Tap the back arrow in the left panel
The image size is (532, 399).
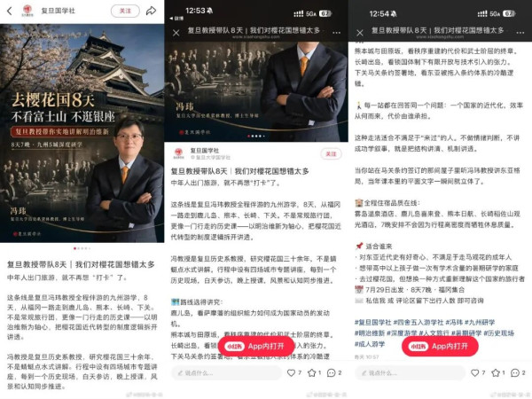click(10, 11)
